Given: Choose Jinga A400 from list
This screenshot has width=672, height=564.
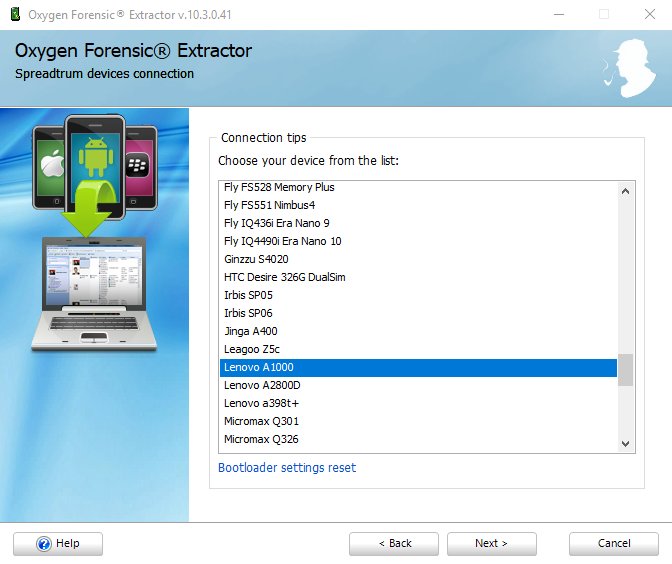Looking at the screenshot, I should point(418,331).
